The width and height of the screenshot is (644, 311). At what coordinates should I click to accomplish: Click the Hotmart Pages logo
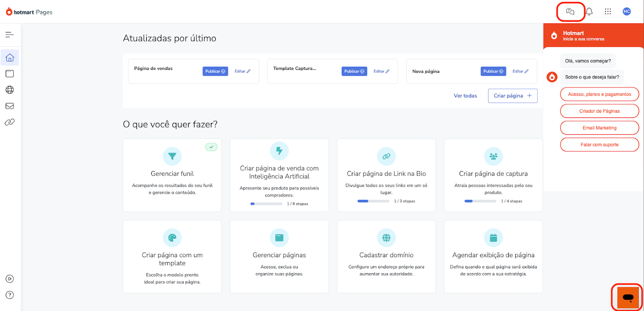tap(29, 12)
